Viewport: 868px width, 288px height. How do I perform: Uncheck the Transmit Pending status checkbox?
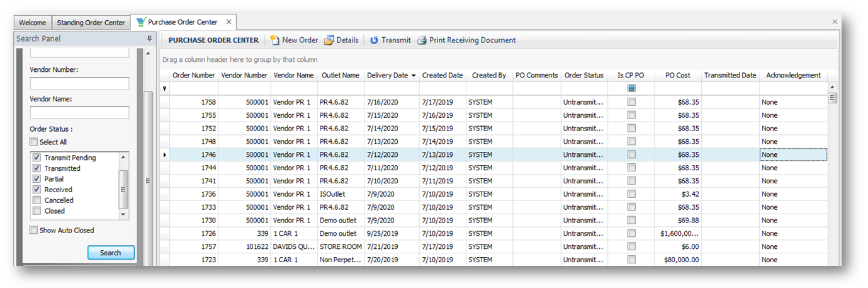pyautogui.click(x=37, y=158)
